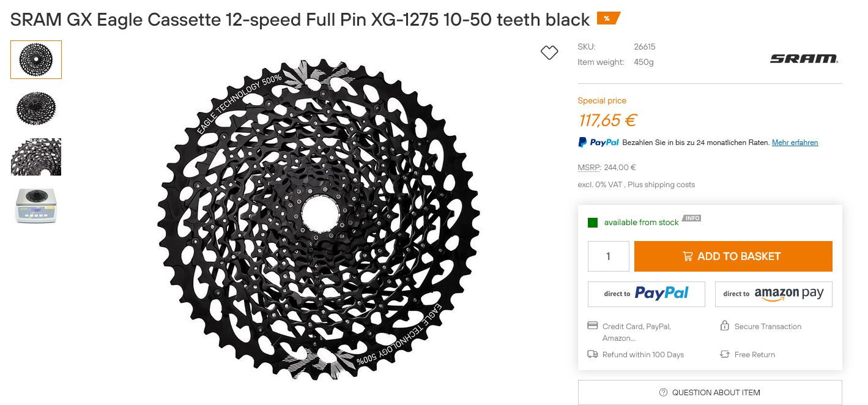
Task: Click the free return arrows icon
Action: pos(725,354)
